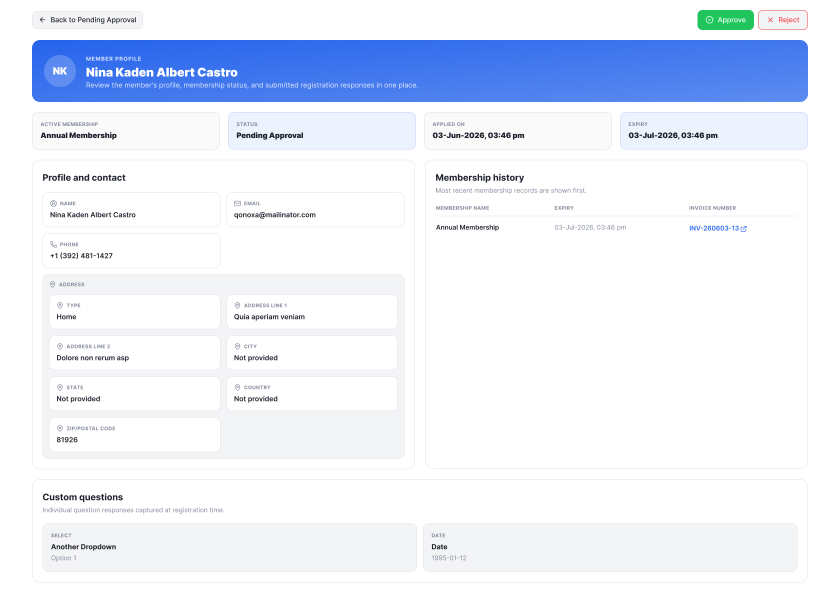Click address line 'Quia aperiam veniam'
The image size is (840, 616).
coord(269,317)
